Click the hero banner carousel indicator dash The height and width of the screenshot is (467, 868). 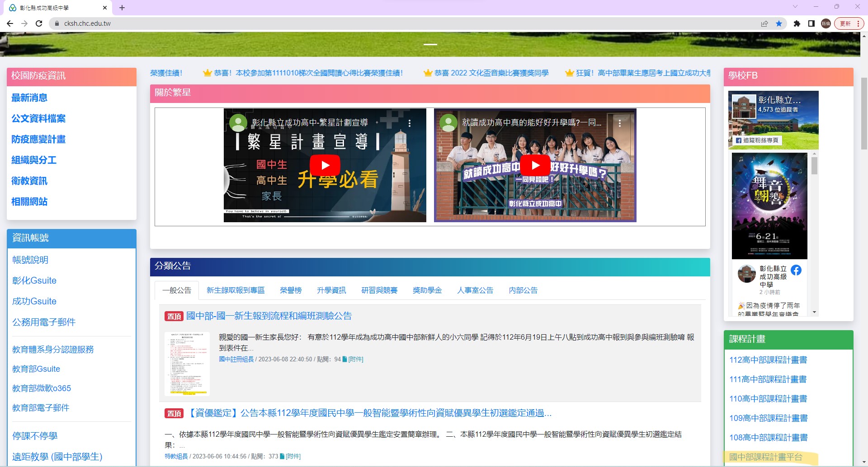(430, 45)
